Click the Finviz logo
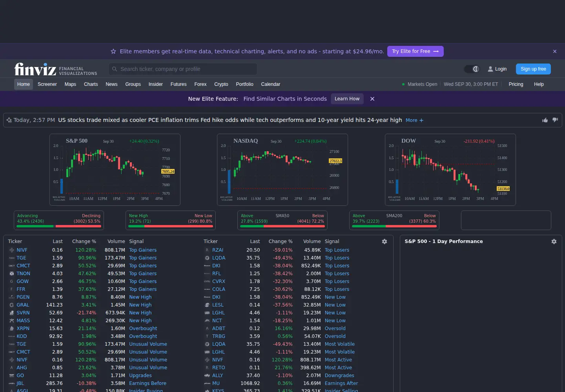 [35, 69]
